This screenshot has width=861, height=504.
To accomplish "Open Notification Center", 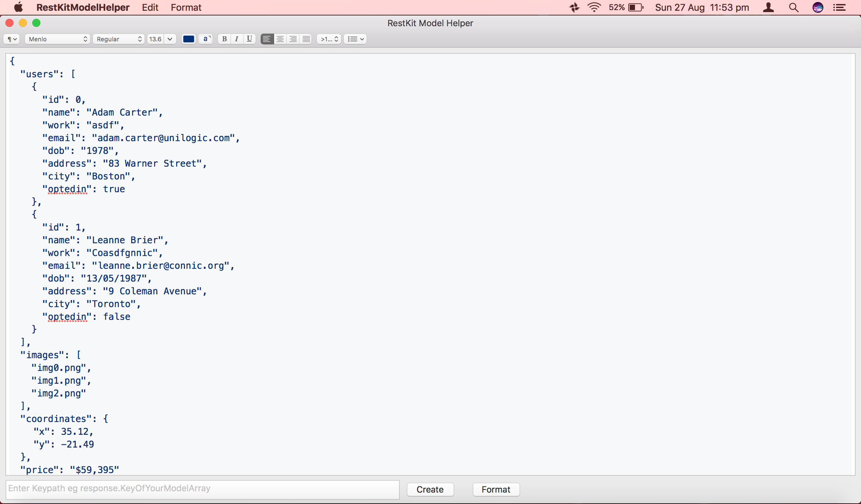I will 839,7.
